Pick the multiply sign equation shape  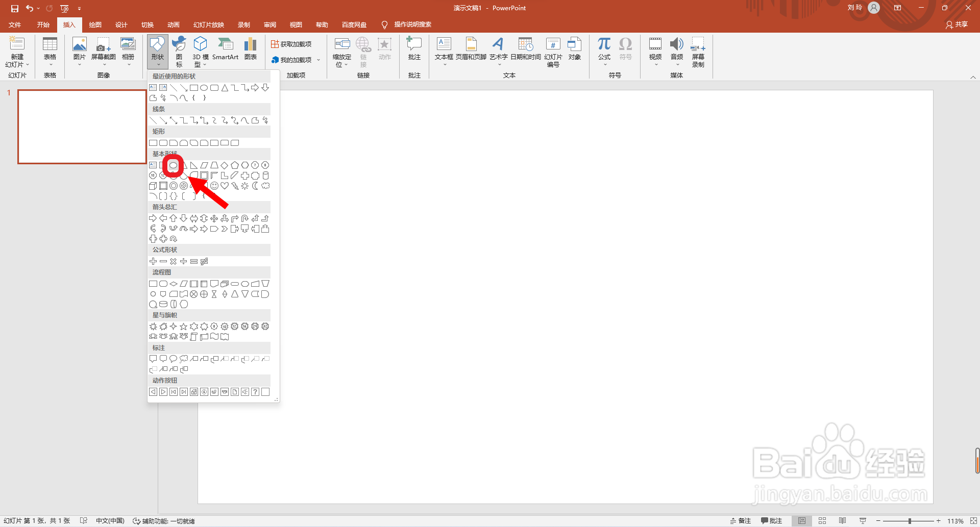[174, 261]
